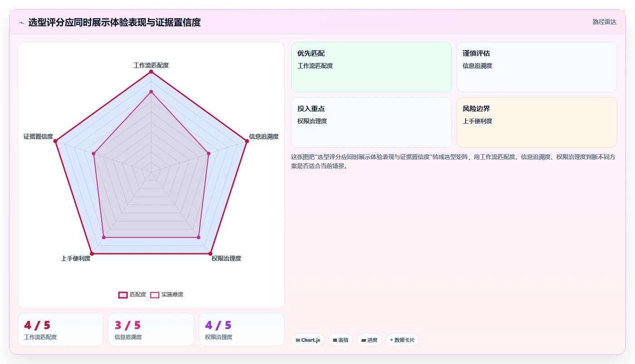Click the 证据置信度 radar axis label
The width and height of the screenshot is (635, 364).
(x=39, y=136)
